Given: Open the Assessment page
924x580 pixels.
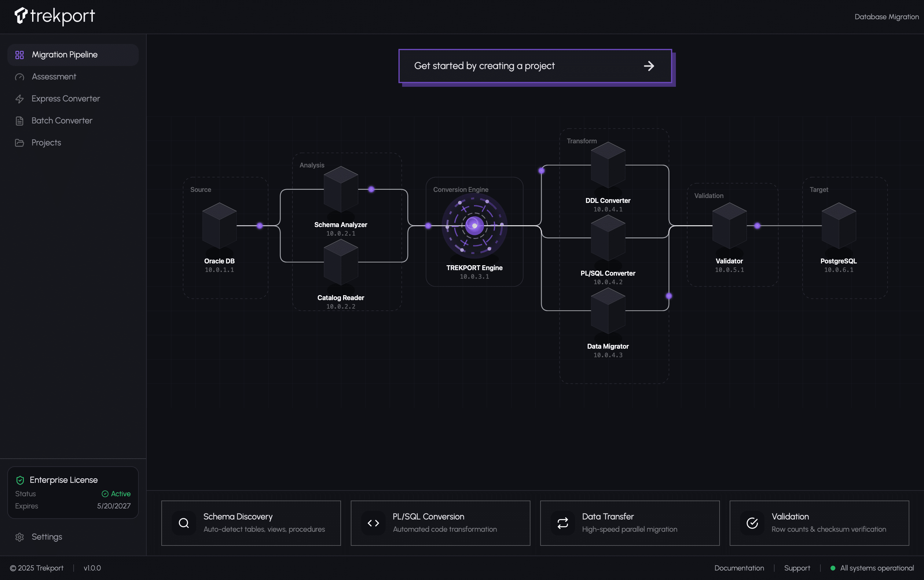Looking at the screenshot, I should click(73, 77).
